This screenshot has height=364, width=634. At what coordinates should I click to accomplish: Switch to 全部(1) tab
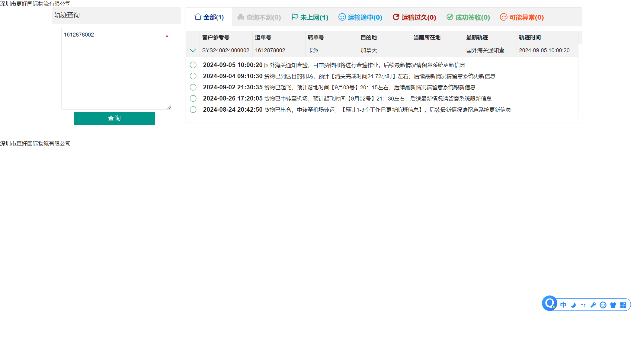[209, 17]
